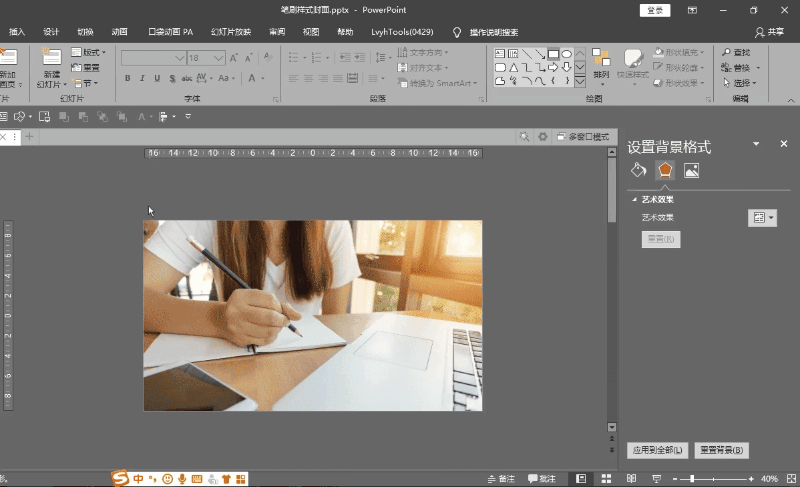Open the 选择 select dropdown
Viewport: 800px width, 487px height.
pos(740,83)
